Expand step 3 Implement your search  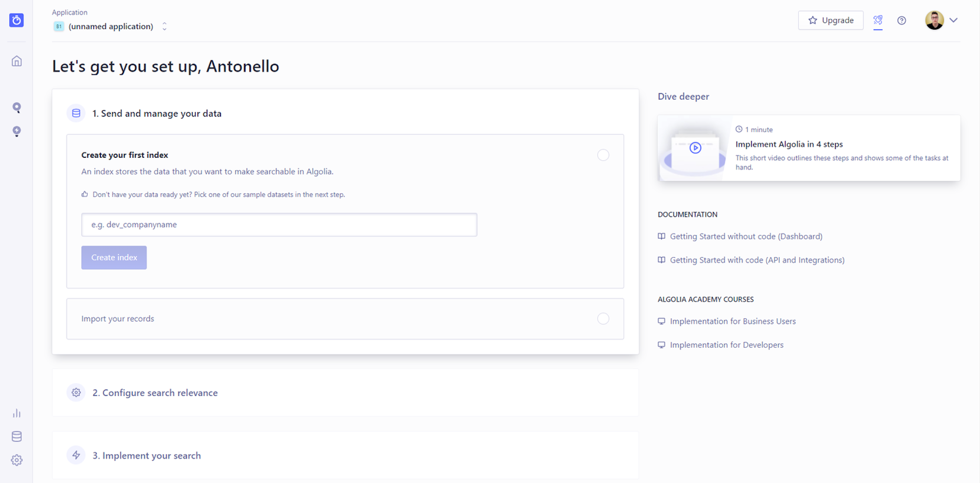pos(345,455)
